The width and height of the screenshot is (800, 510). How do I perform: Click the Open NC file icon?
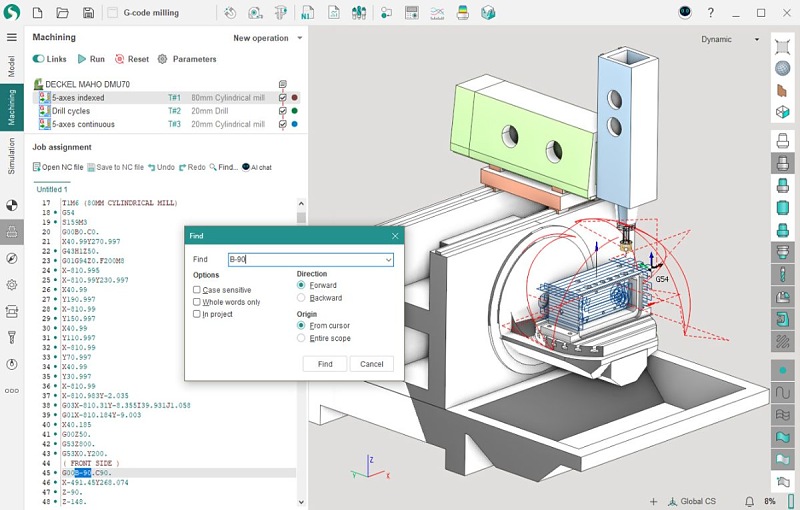(x=36, y=167)
